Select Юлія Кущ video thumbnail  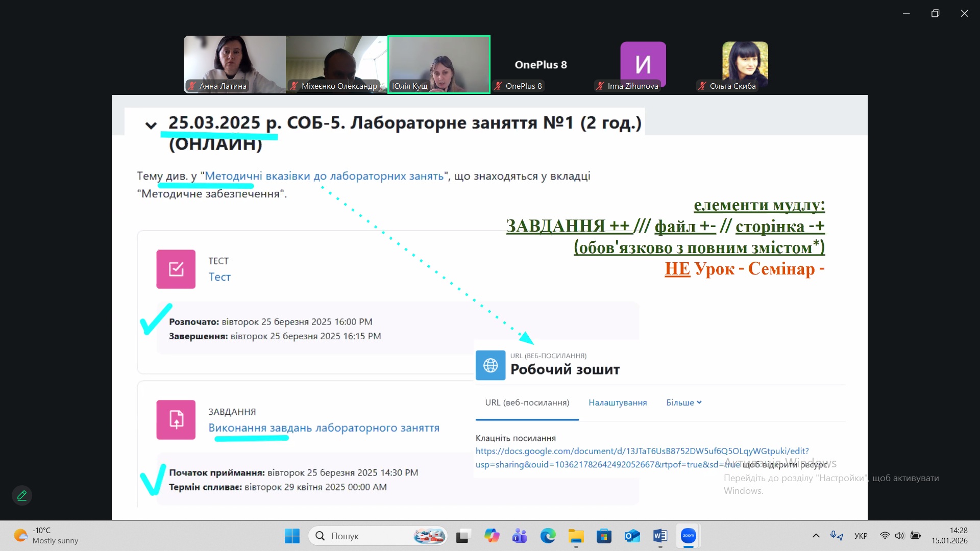pos(439,64)
